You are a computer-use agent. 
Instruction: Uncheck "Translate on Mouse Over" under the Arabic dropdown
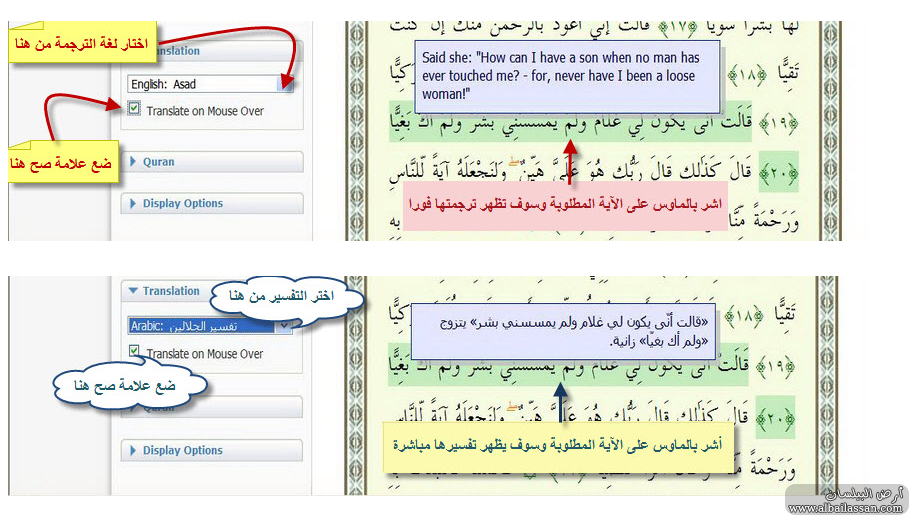pos(135,352)
